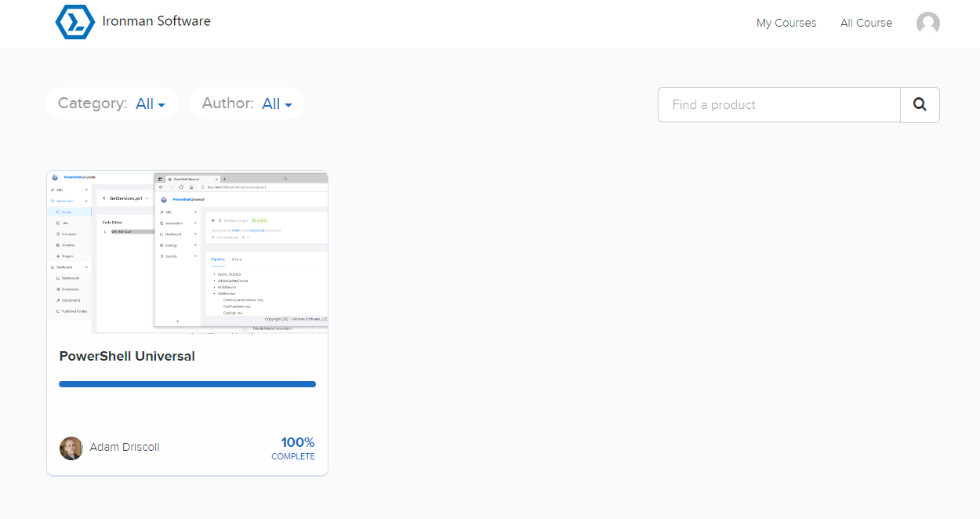Click the Adam Driscoll author name
Image resolution: width=980 pixels, height=519 pixels.
coord(125,447)
